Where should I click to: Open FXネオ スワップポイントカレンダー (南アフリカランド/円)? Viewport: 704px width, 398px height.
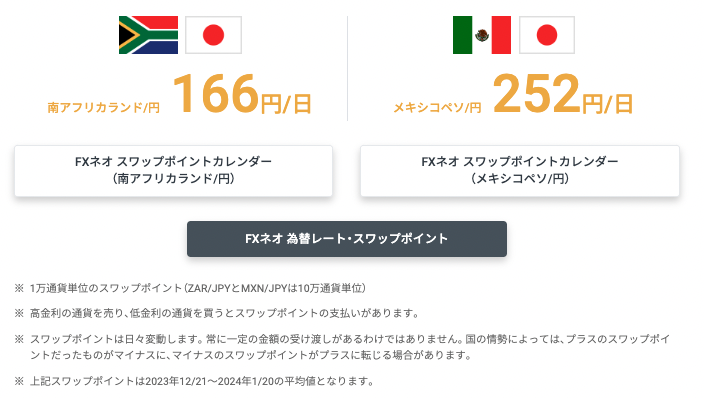pyautogui.click(x=173, y=171)
